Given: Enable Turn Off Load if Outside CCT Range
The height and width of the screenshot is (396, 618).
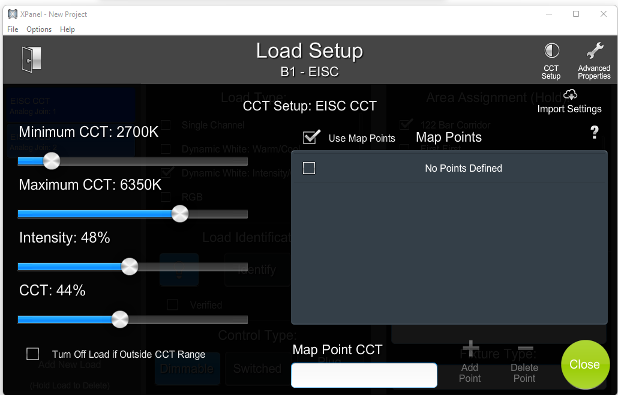Looking at the screenshot, I should [33, 354].
